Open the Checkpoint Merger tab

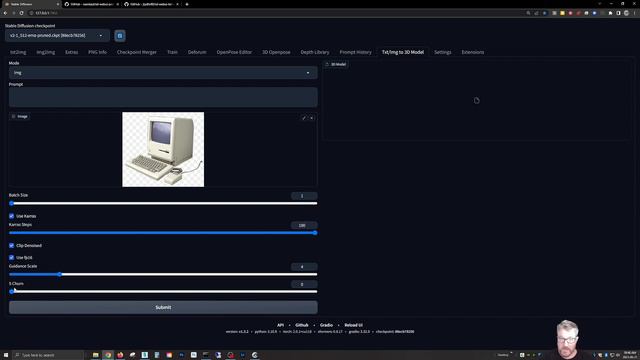[x=137, y=52]
